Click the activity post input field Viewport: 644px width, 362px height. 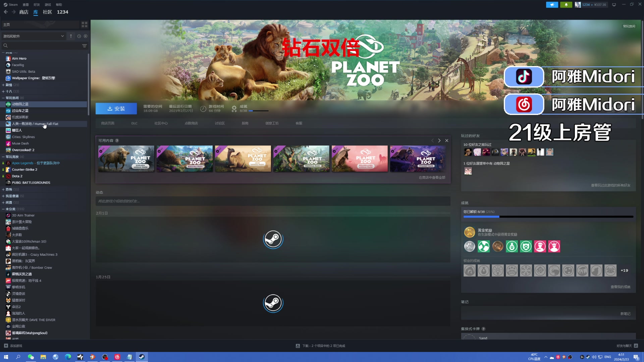coord(273,201)
